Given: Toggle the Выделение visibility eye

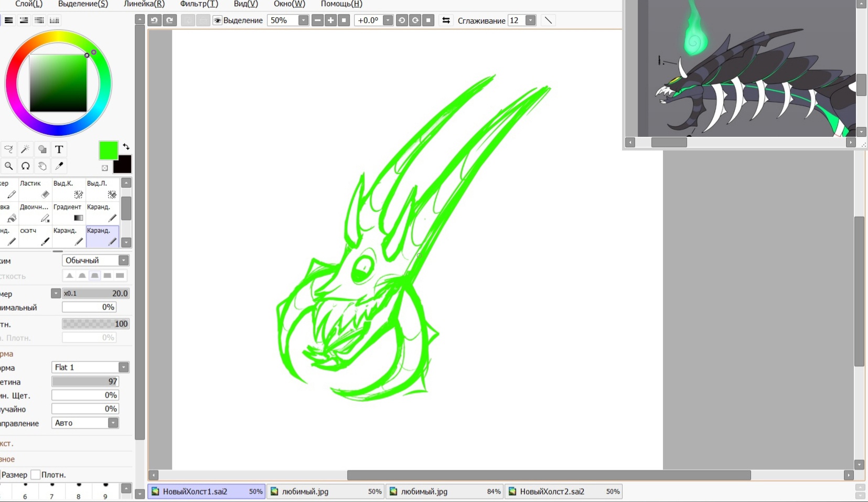Looking at the screenshot, I should 217,20.
